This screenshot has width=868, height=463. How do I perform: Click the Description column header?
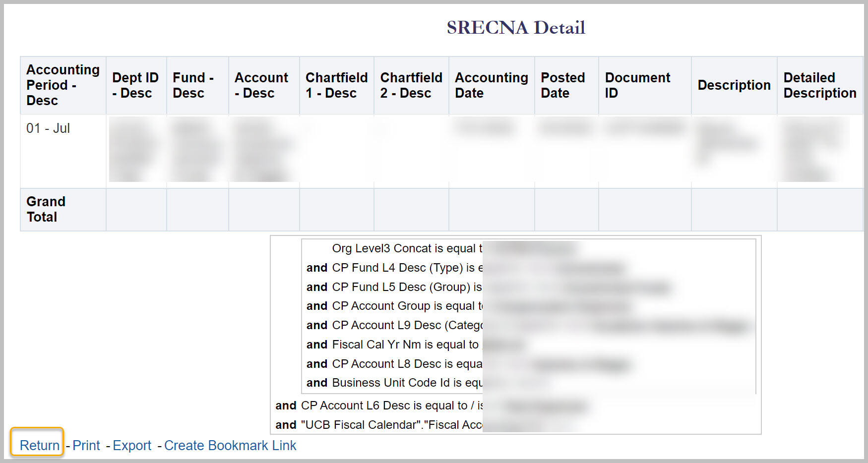734,85
